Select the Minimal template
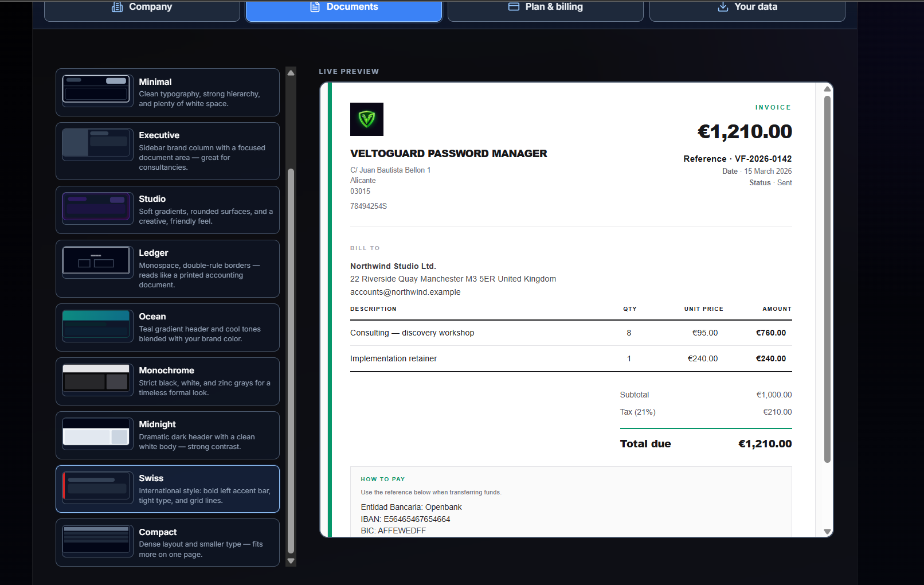The width and height of the screenshot is (924, 585). (167, 92)
